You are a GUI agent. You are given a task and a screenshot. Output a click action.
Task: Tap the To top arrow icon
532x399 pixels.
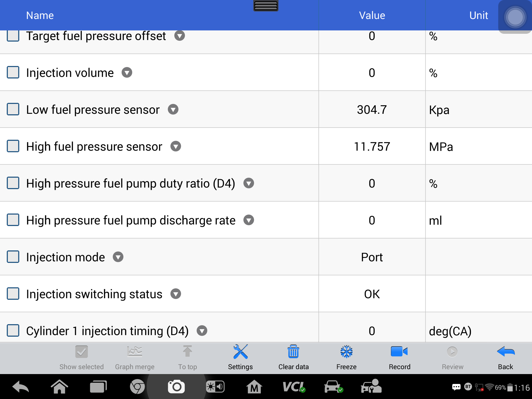(x=188, y=358)
